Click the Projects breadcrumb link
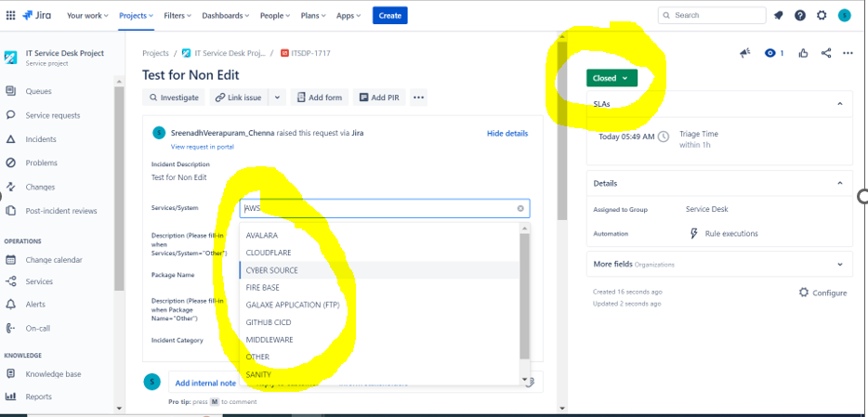868x417 pixels. click(x=155, y=53)
